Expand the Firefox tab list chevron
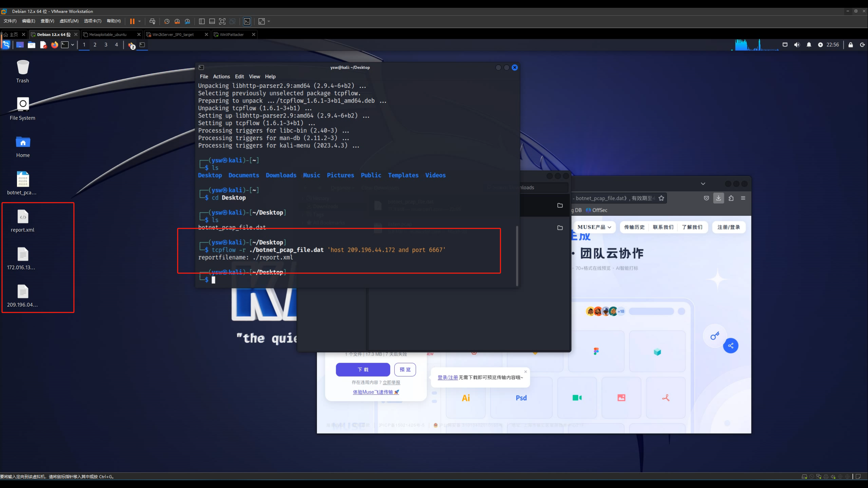Viewport: 868px width, 488px height. (703, 184)
